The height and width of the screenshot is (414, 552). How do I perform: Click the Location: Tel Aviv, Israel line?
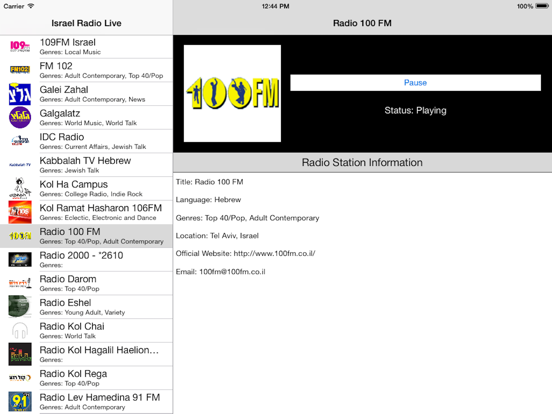tap(217, 236)
